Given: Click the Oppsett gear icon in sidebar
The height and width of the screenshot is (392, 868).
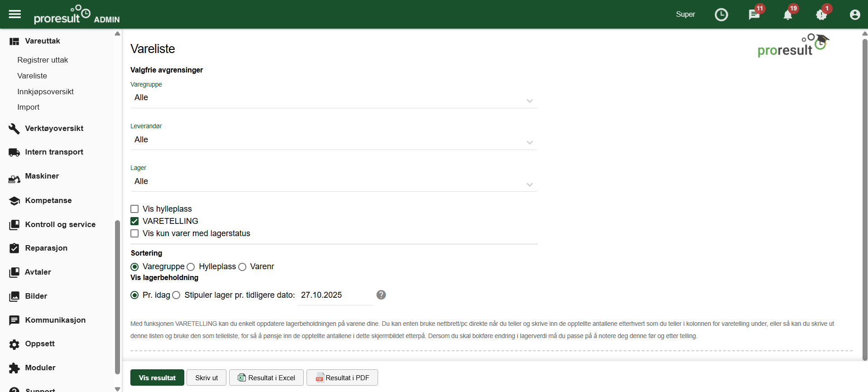Looking at the screenshot, I should pyautogui.click(x=14, y=344).
